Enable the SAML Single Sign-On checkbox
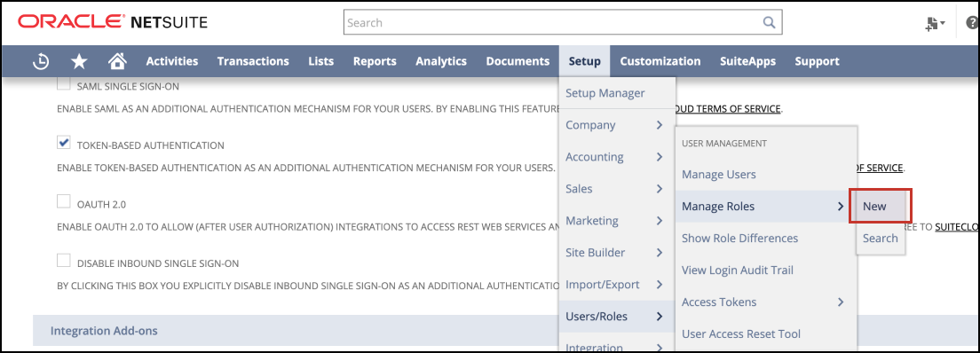 coord(64,84)
